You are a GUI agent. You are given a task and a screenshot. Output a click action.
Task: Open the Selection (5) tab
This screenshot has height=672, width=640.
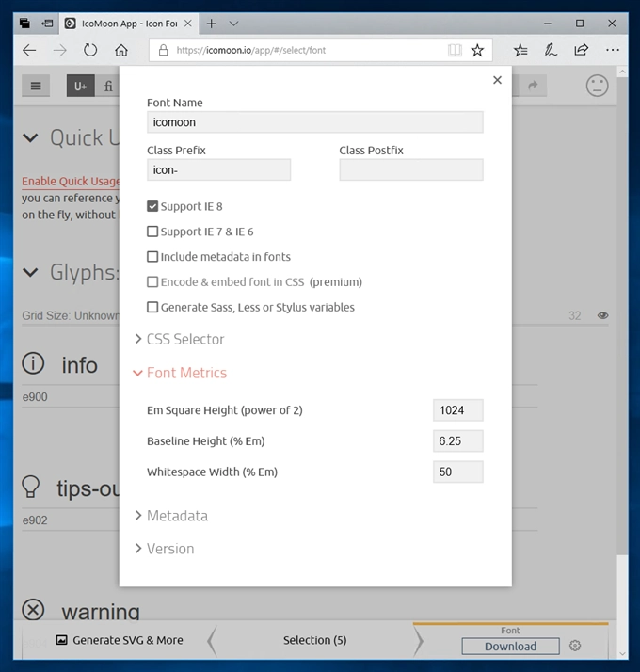point(314,640)
